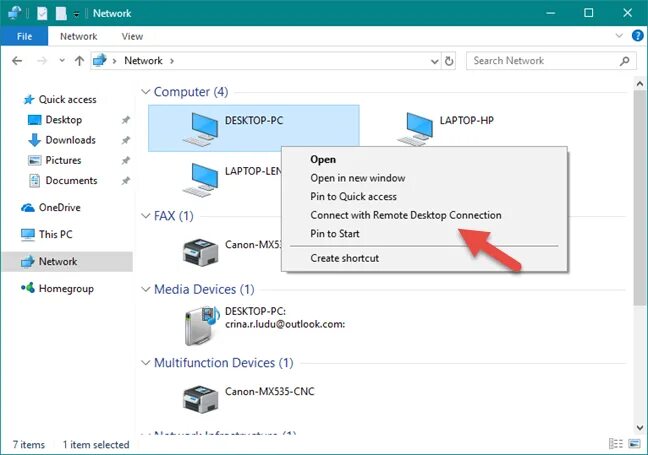Viewport: 648px width, 455px height.
Task: Open the help question mark icon
Action: pos(638,36)
